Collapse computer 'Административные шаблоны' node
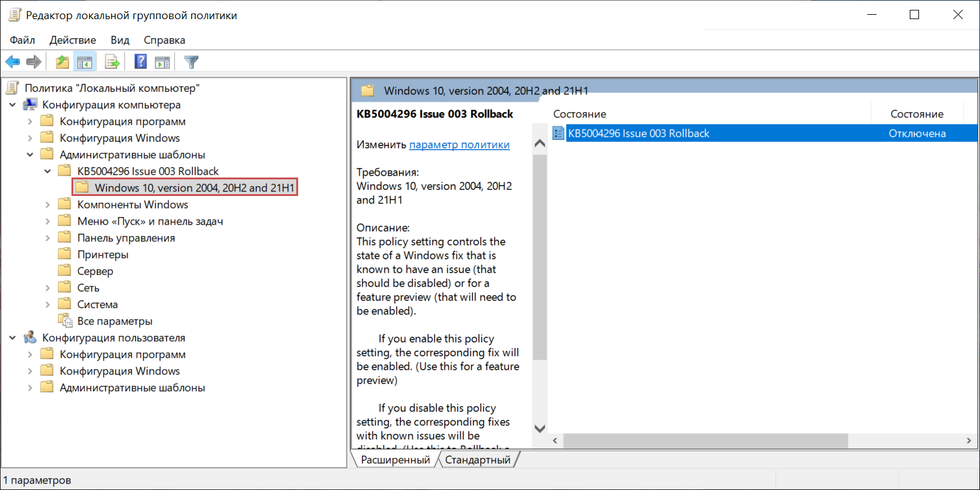 (x=30, y=155)
